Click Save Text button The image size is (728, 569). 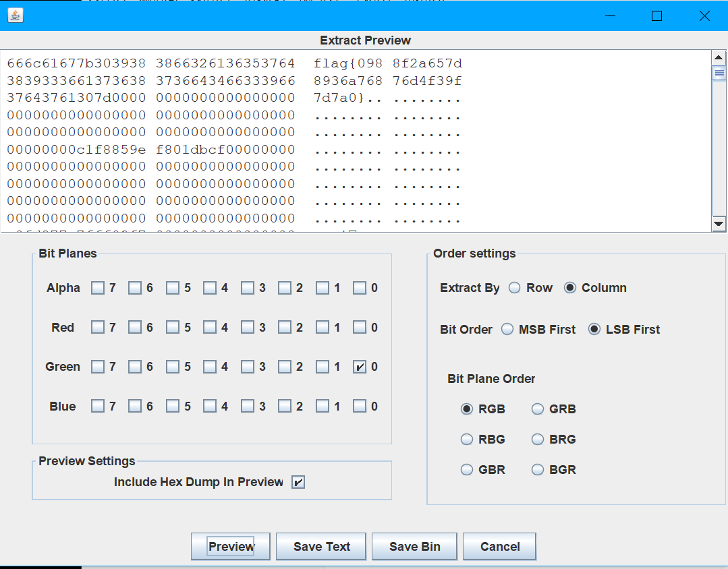click(321, 547)
